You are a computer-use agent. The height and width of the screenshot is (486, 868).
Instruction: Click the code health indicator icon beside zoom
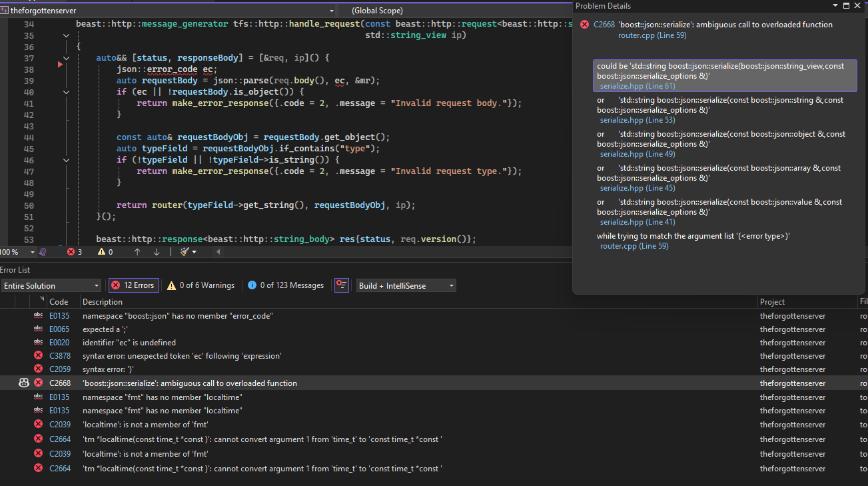click(43, 252)
